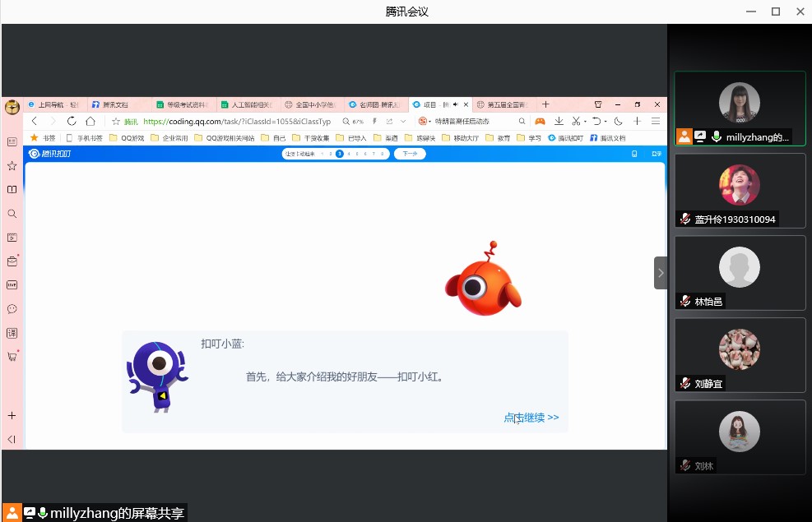812x522 pixels.
Task: Select step 3 in the progress indicator
Action: 340,154
